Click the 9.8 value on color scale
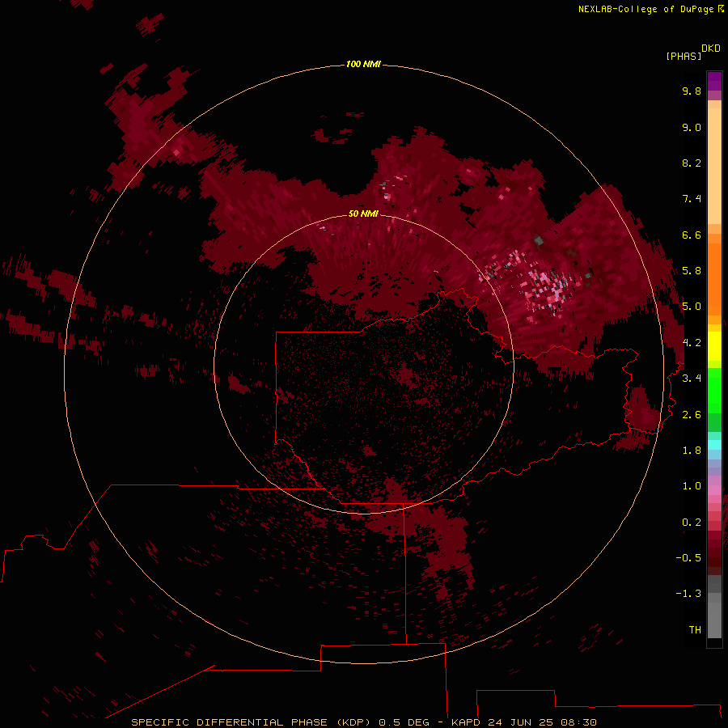Image resolution: width=728 pixels, height=728 pixels. pyautogui.click(x=692, y=91)
